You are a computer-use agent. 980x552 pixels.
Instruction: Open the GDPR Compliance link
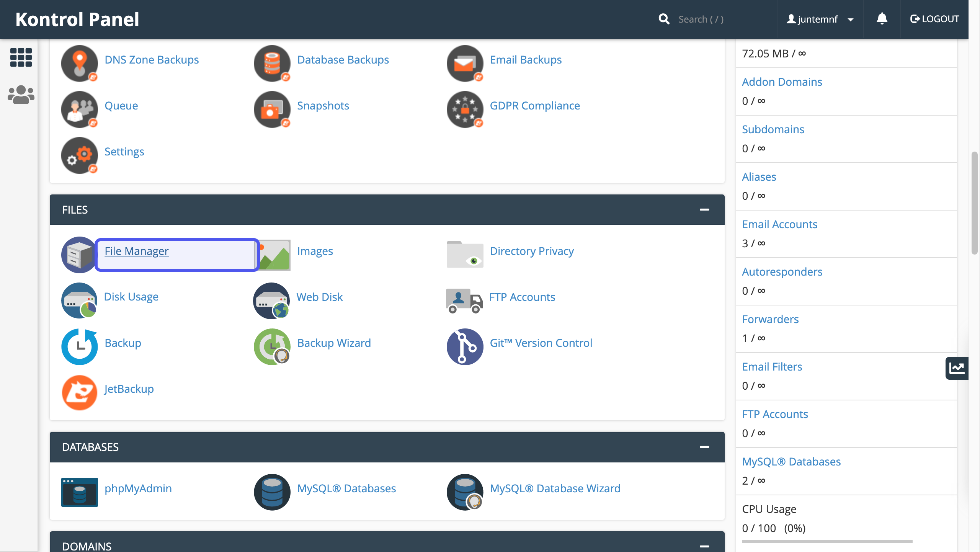pos(535,105)
